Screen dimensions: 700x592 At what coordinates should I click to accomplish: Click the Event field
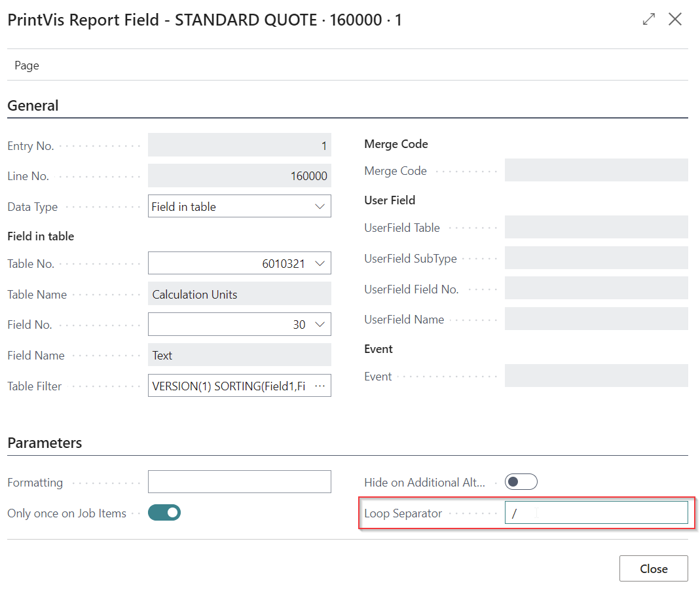[596, 376]
